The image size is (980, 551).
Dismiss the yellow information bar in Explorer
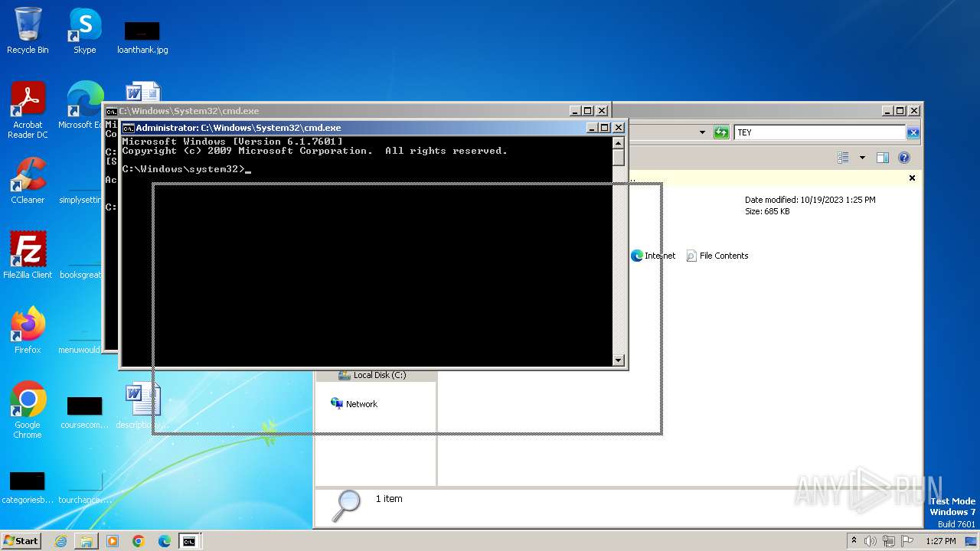pos(912,178)
